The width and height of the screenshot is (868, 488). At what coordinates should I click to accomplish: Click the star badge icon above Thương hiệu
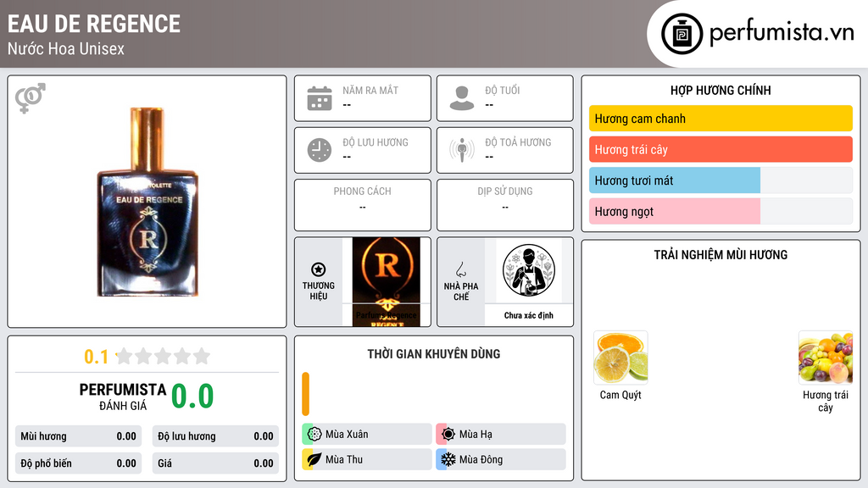(319, 269)
